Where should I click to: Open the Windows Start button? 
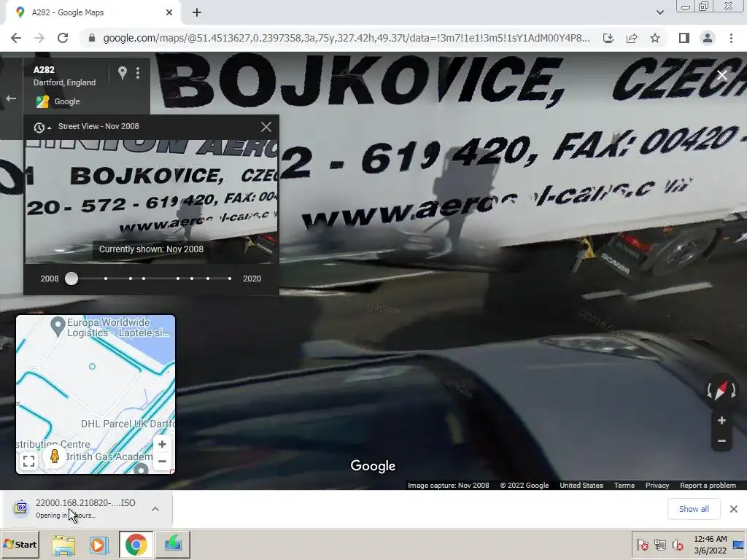20,544
